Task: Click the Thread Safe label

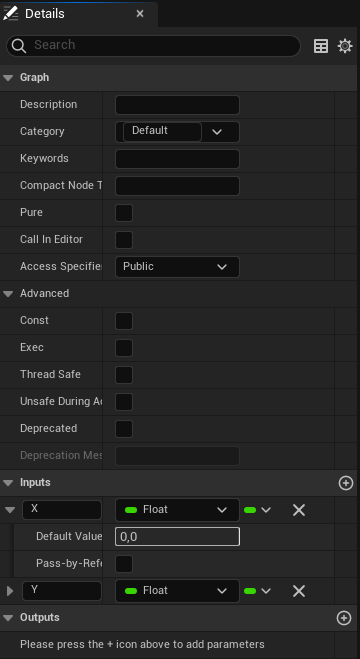Action: (50, 374)
